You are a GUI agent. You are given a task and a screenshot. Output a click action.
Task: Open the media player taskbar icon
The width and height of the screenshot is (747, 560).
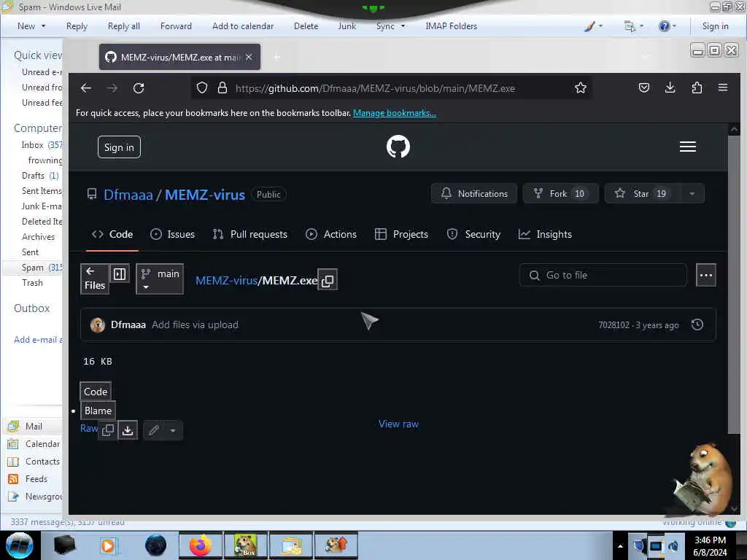(x=108, y=545)
